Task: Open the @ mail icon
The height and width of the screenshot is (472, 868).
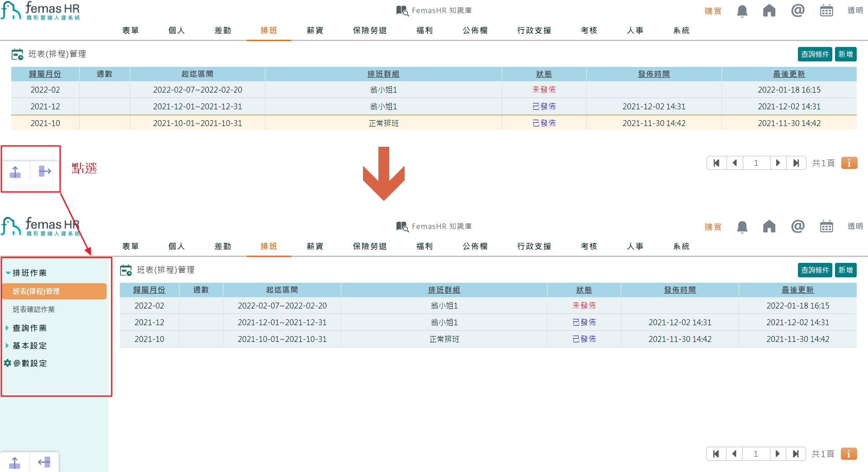Action: (798, 10)
